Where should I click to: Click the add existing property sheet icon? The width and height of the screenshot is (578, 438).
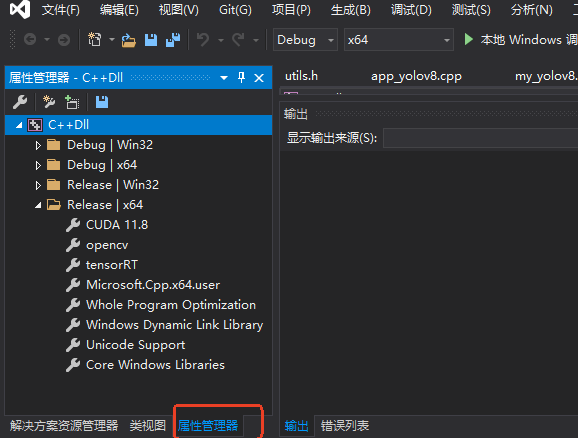72,102
